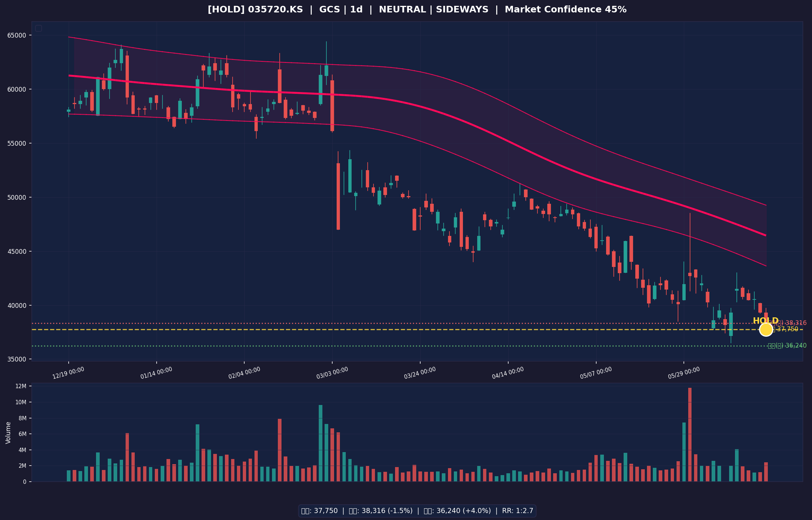
Task: Click the tallest teal volume bar near 03/03
Action: pyautogui.click(x=321, y=443)
